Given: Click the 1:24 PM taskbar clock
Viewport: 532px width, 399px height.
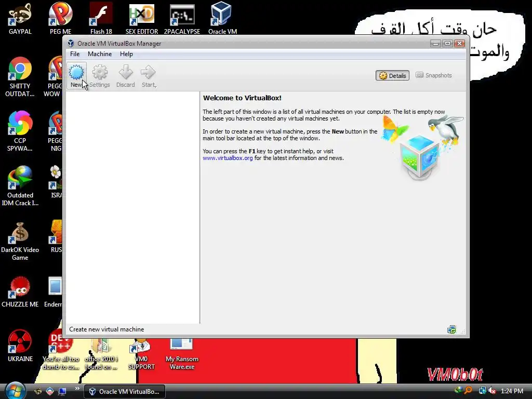Looking at the screenshot, I should point(512,391).
